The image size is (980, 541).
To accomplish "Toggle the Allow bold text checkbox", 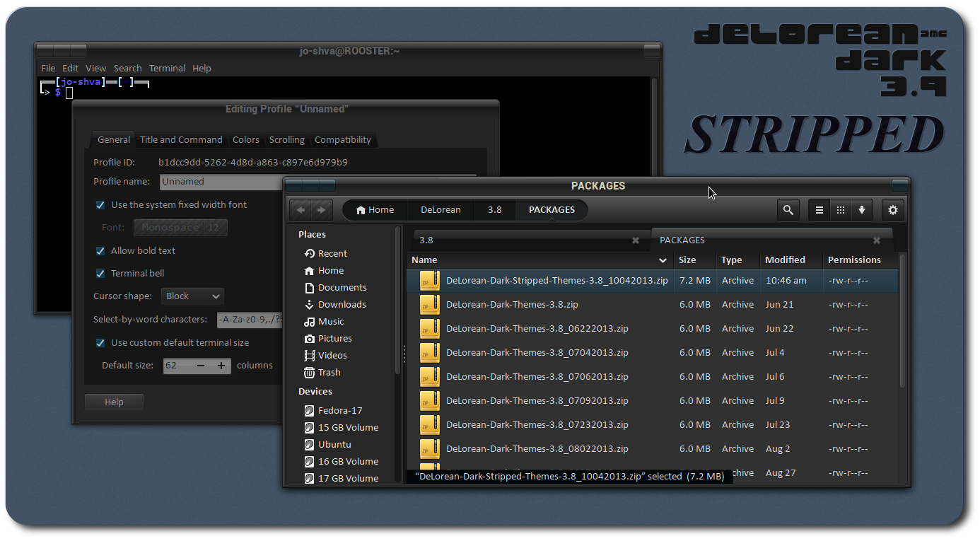I will (x=100, y=251).
